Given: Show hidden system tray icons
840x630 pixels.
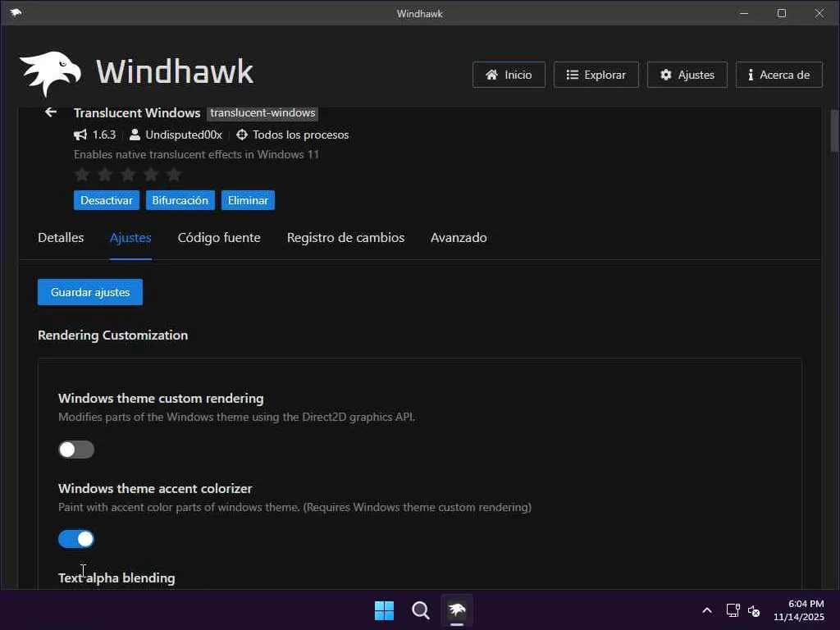Looking at the screenshot, I should click(707, 610).
